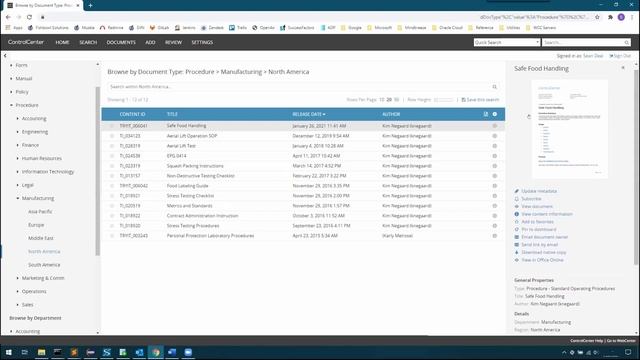Open South America under Manufacturing
The height and width of the screenshot is (360, 640).
(x=44, y=265)
